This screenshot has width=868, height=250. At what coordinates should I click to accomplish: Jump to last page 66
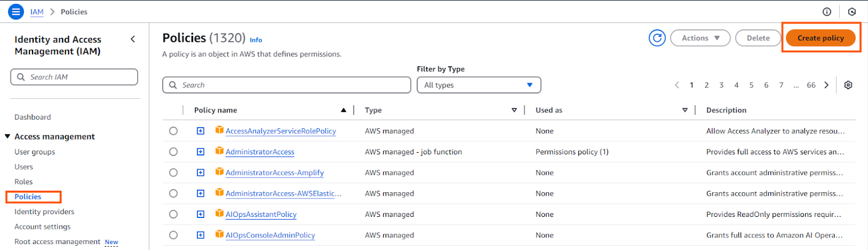[811, 85]
